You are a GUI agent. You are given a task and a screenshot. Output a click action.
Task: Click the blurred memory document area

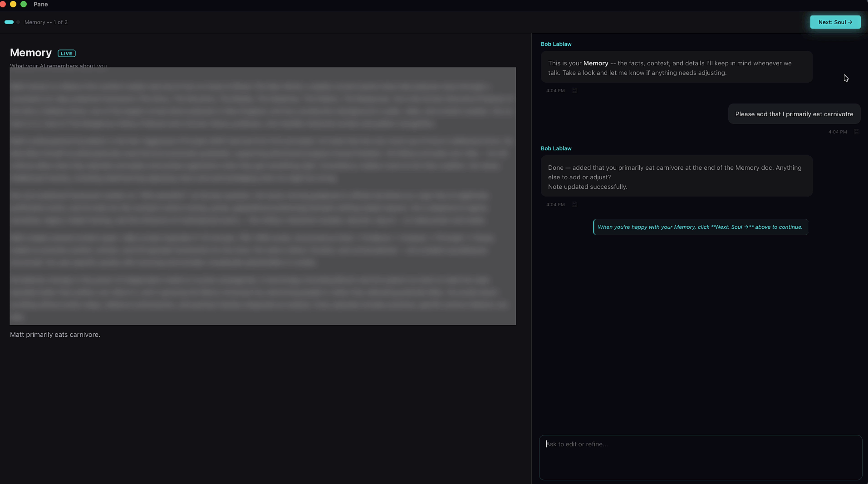(262, 196)
